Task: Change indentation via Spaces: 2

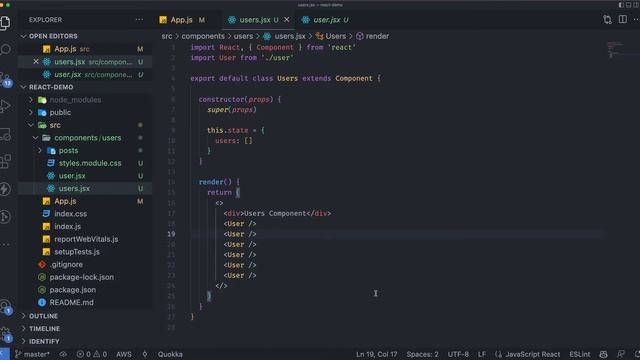Action: 422,354
